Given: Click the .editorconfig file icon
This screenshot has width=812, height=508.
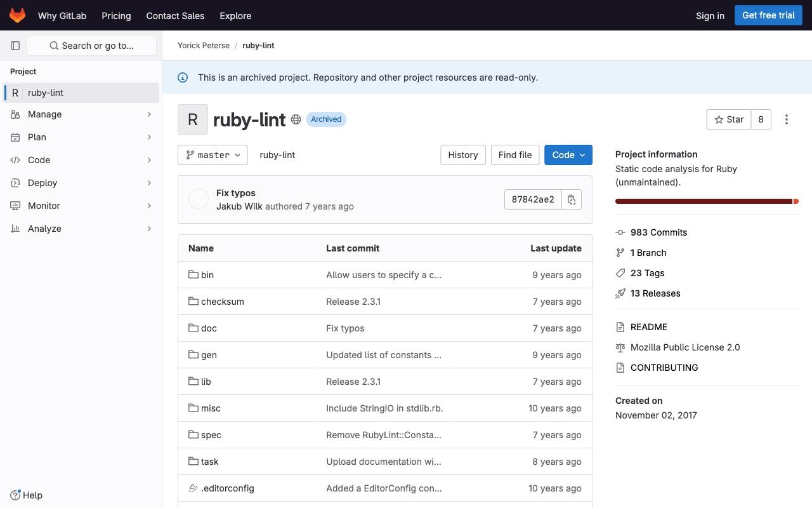Looking at the screenshot, I should point(193,488).
